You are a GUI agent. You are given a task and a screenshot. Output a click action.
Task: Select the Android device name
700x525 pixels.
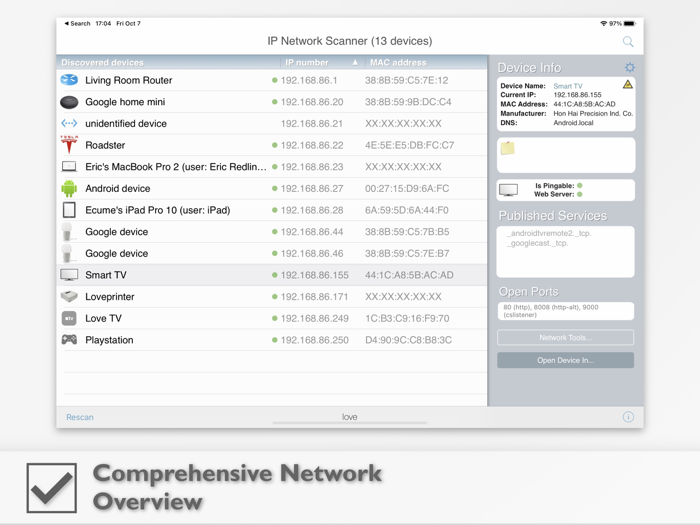[x=117, y=188]
